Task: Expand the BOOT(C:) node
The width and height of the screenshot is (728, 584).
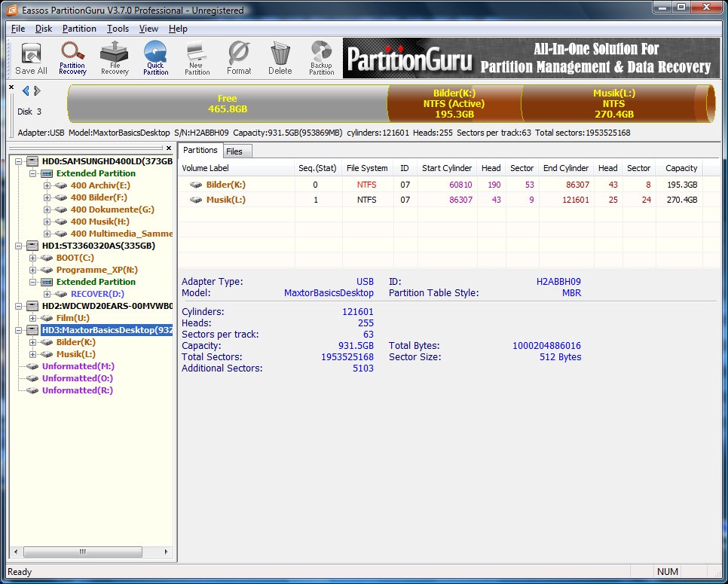Action: coord(32,258)
